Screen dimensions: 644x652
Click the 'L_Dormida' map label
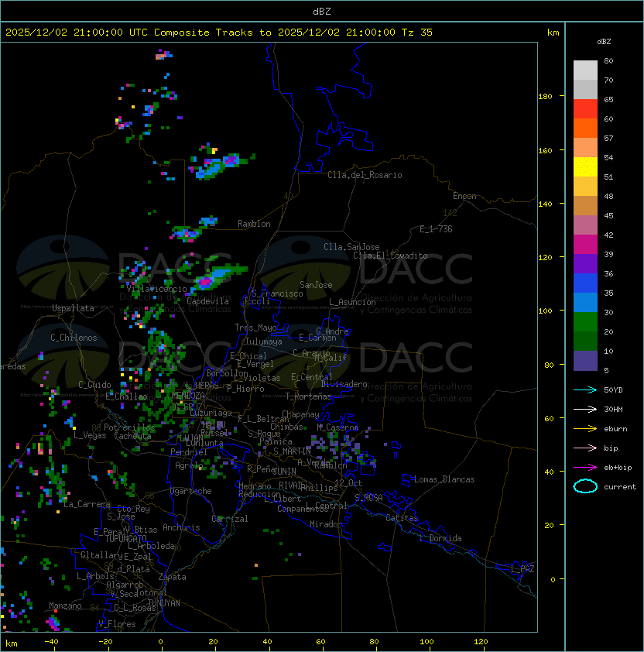tap(440, 538)
